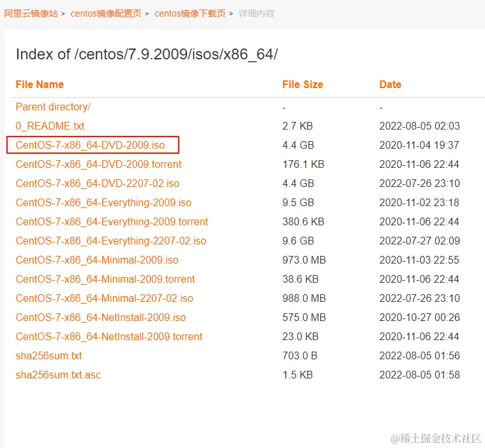The height and width of the screenshot is (448, 485).
Task: Click the 176.1 KB size value
Action: pos(303,164)
